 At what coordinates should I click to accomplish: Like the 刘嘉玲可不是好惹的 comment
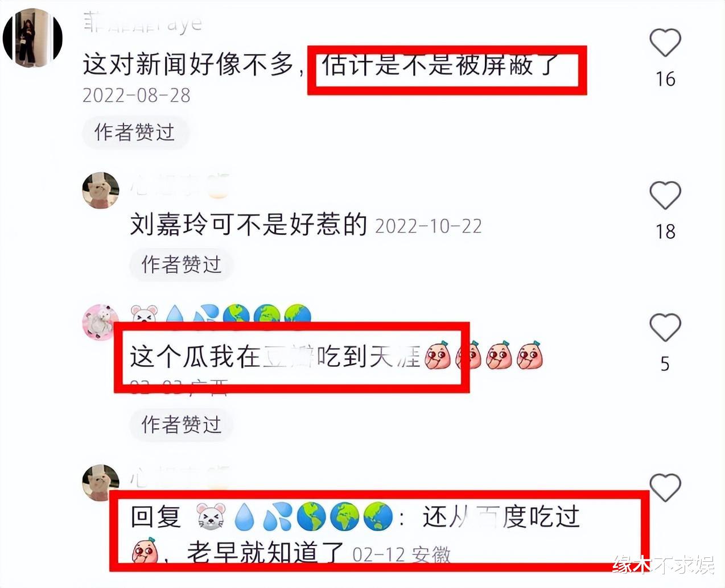(665, 195)
